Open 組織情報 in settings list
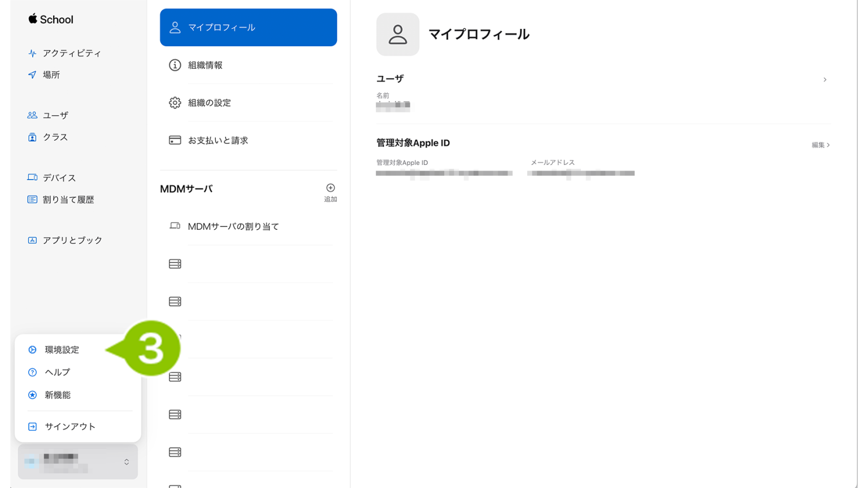Viewport: 868px width, 488px height. pyautogui.click(x=205, y=65)
